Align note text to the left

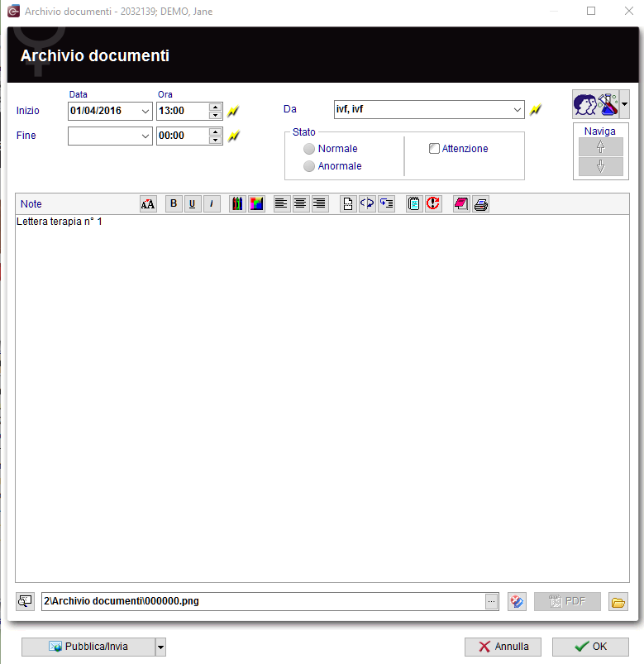click(281, 203)
